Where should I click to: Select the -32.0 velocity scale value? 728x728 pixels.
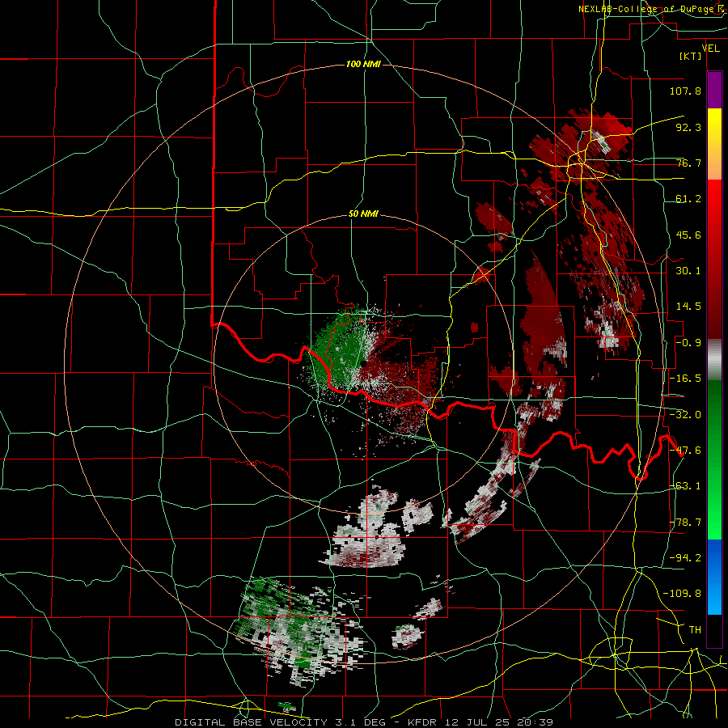(685, 415)
